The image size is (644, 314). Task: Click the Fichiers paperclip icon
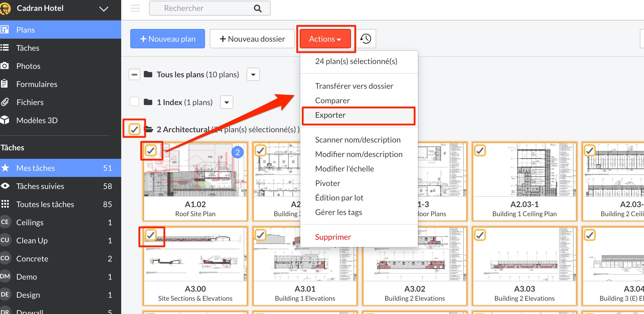click(5, 102)
